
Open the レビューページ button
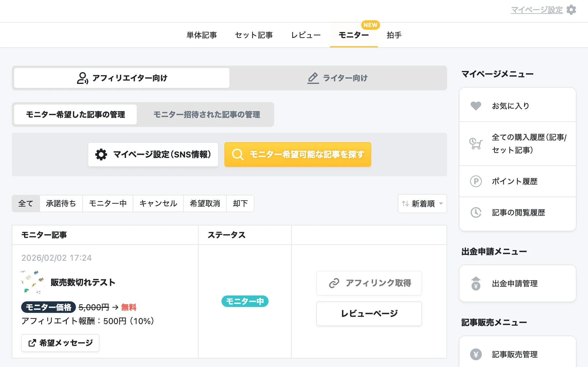pyautogui.click(x=369, y=314)
